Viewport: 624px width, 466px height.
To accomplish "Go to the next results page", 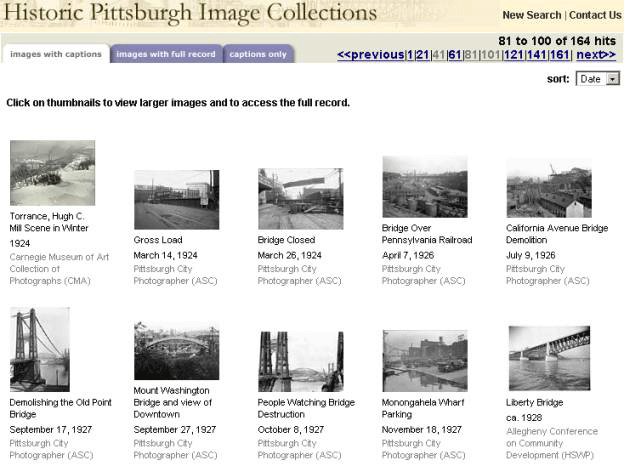I will click(x=596, y=55).
